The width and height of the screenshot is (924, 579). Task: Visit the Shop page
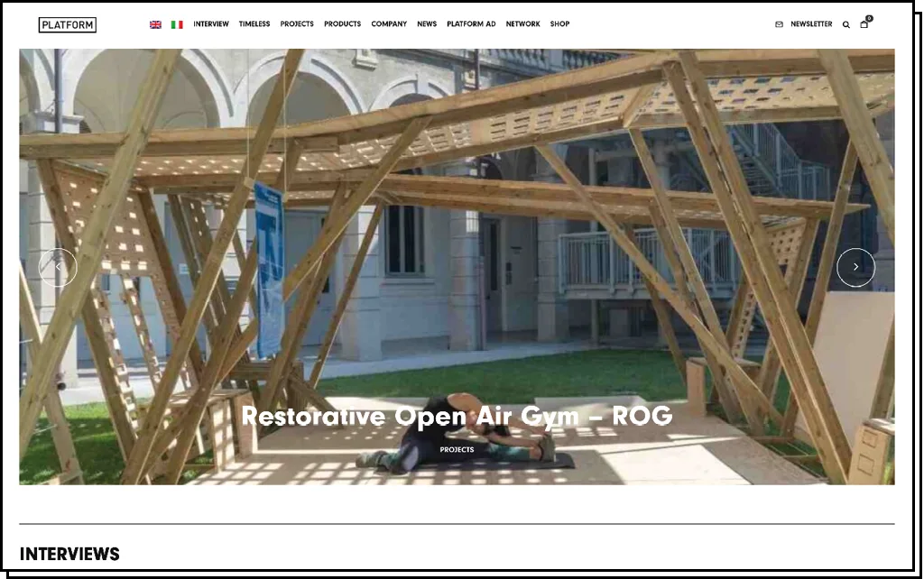click(559, 24)
